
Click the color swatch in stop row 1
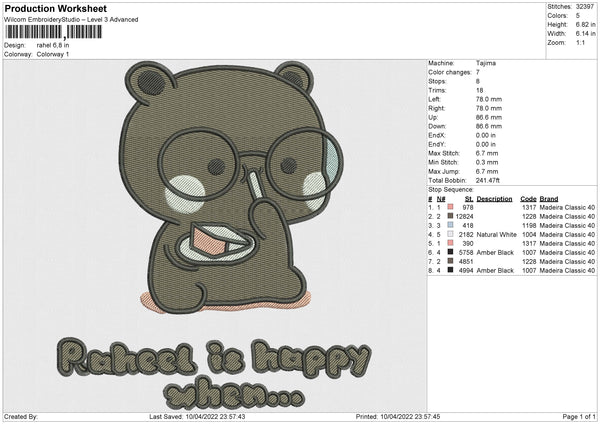click(450, 207)
